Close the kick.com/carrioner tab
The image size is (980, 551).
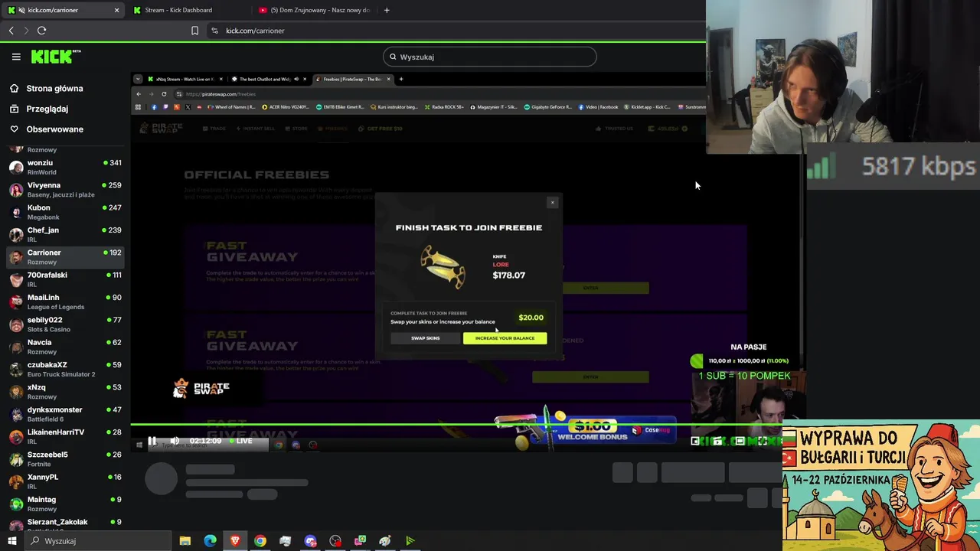pyautogui.click(x=116, y=10)
